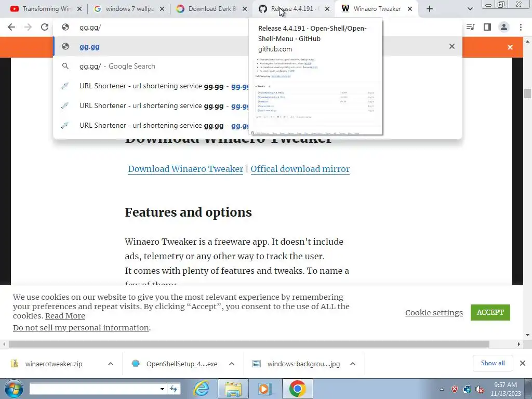Open Windows Explorer from taskbar
532x399 pixels.
point(233,389)
